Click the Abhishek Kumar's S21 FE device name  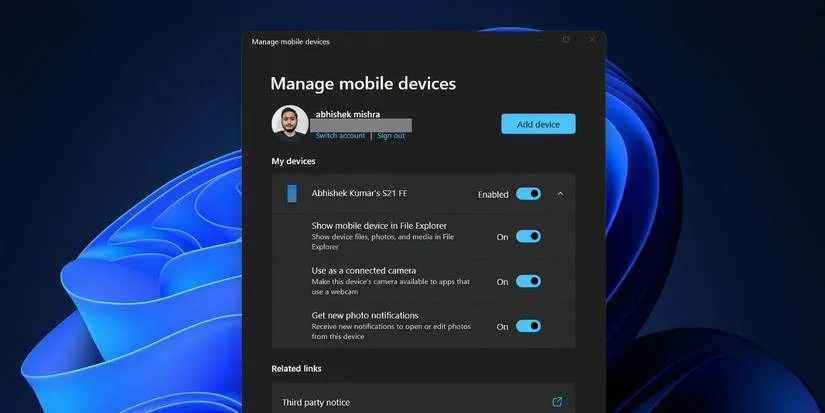[x=359, y=193]
